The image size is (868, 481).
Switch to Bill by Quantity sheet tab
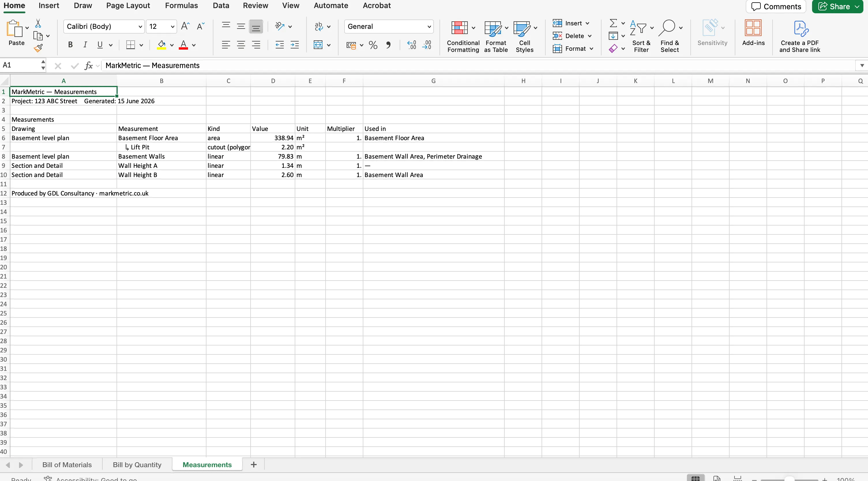pyautogui.click(x=137, y=465)
